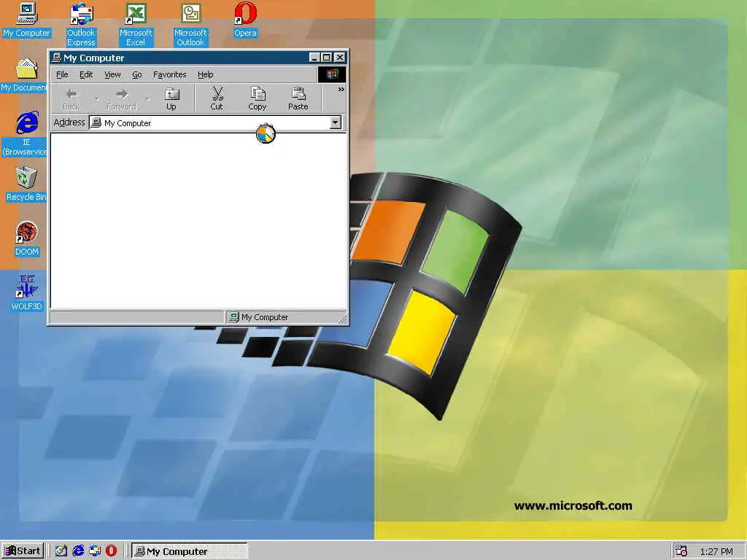The width and height of the screenshot is (747, 560).
Task: Open the Back history dropdown arrow
Action: click(x=97, y=99)
